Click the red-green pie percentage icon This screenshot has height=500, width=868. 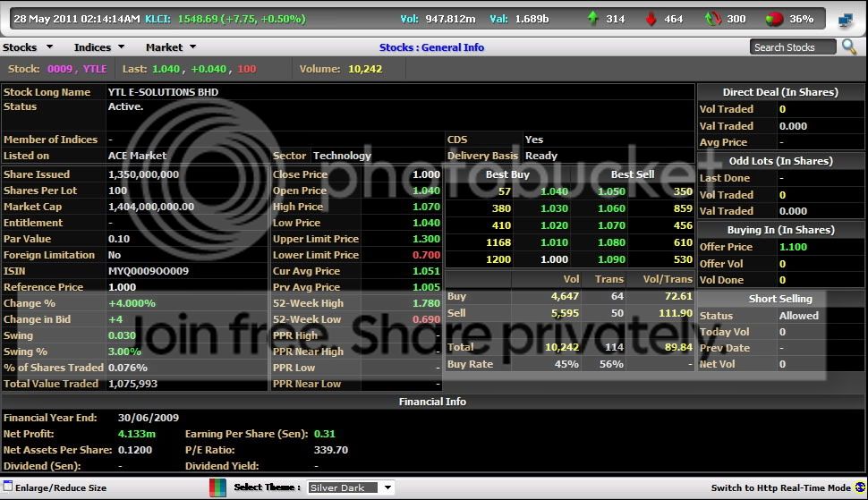point(774,19)
